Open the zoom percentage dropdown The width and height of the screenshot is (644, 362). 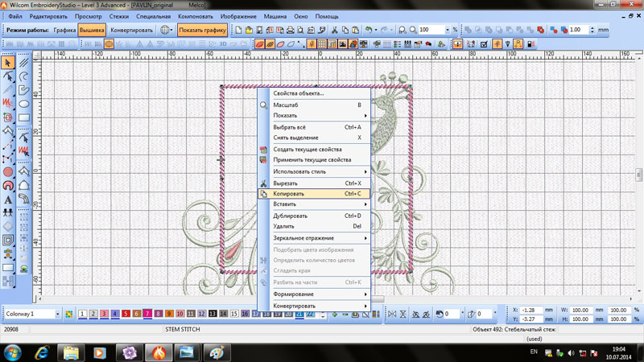447,31
